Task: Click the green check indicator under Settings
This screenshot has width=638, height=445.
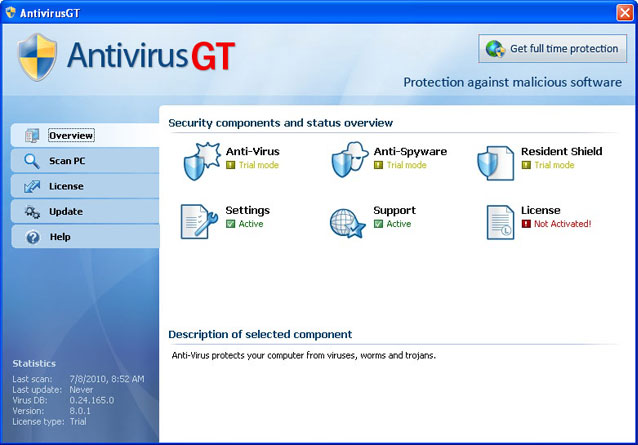Action: click(x=230, y=224)
